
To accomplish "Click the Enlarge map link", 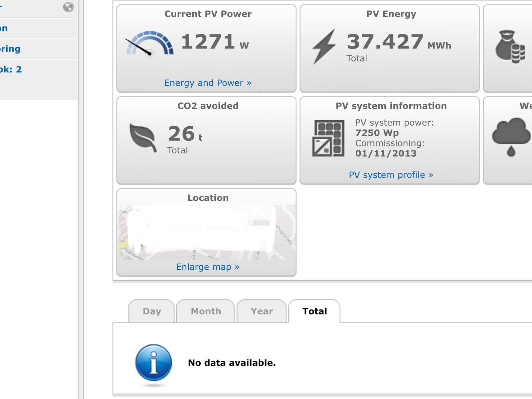I will (x=208, y=267).
